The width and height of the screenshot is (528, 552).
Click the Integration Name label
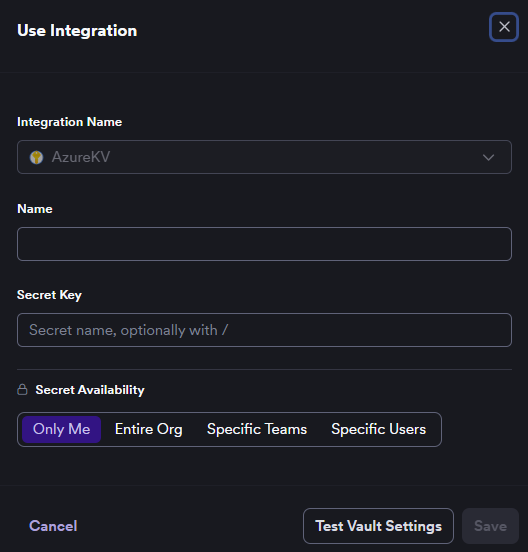(x=70, y=122)
